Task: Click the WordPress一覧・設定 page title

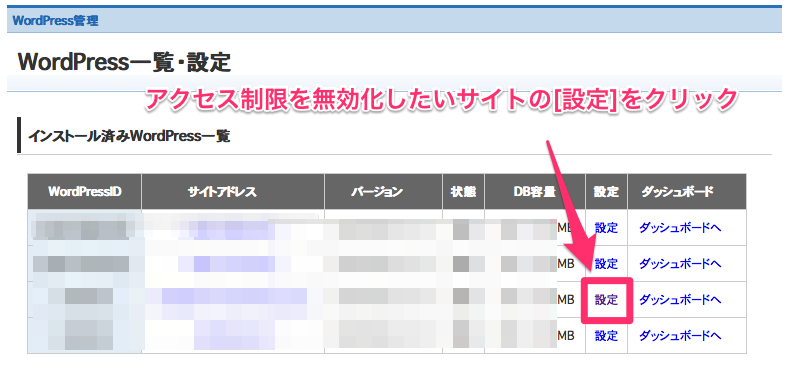Action: click(124, 63)
